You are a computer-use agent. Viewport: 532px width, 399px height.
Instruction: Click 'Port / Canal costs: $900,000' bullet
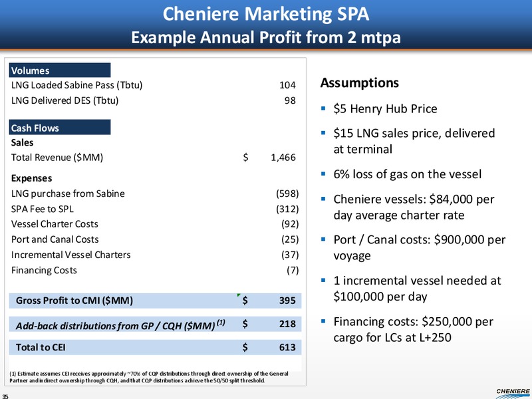click(x=420, y=247)
